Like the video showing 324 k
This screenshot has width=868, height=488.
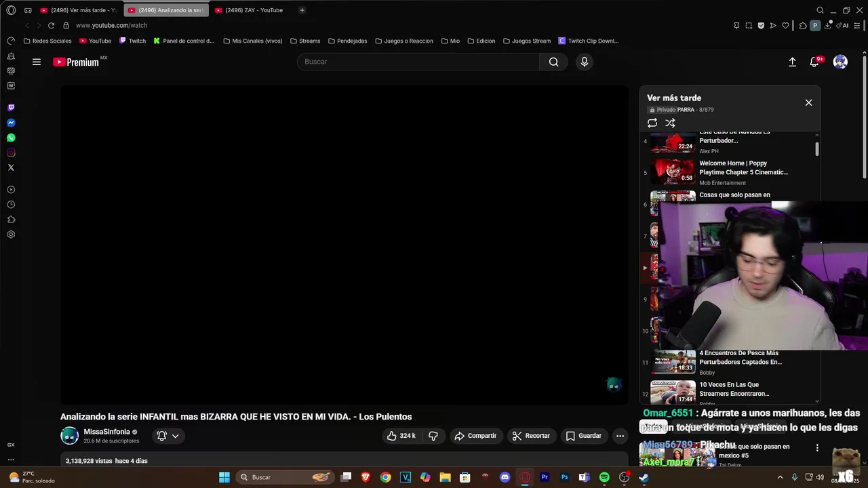pyautogui.click(x=401, y=436)
